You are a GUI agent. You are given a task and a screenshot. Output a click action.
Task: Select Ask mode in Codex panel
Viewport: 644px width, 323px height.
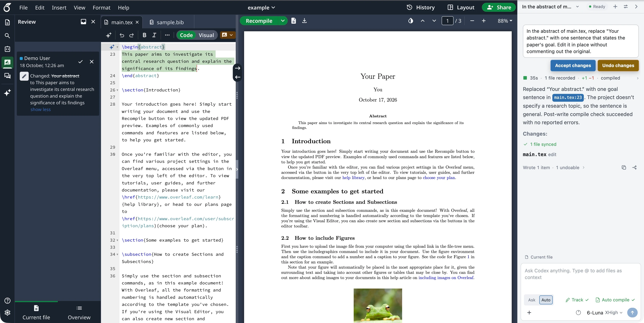[x=531, y=300]
